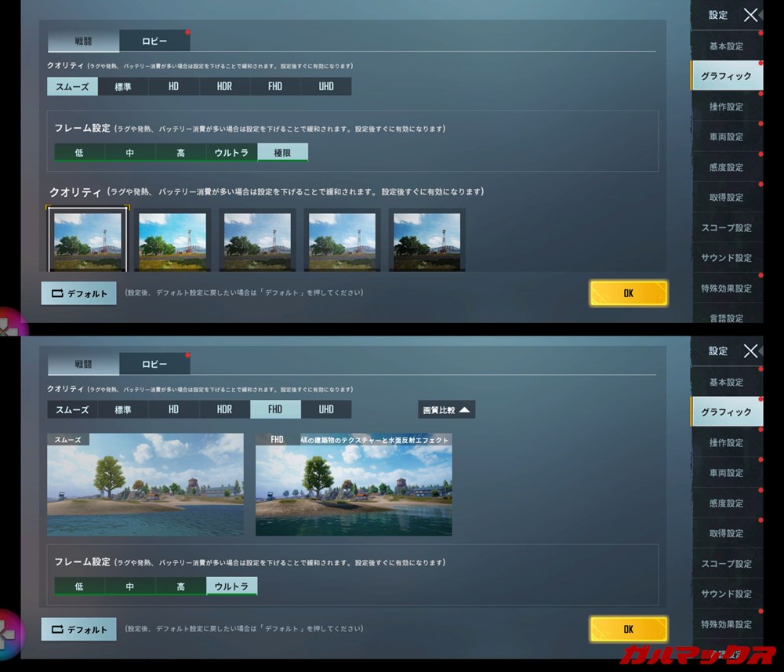784x672 pixels.
Task: Open 感度設定 in lower panel sidebar
Action: point(726,503)
